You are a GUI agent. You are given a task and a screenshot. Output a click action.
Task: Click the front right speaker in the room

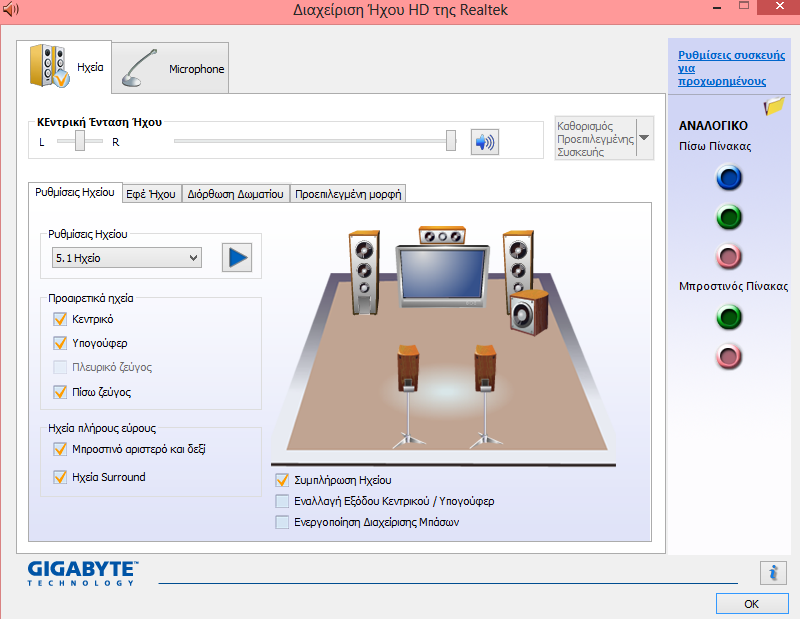point(518,264)
